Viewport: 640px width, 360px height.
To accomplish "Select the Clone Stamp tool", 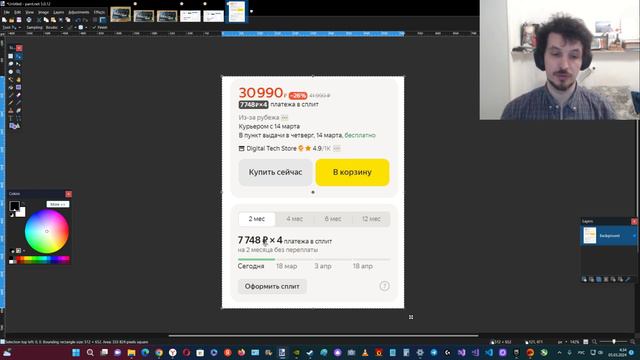I will coord(11,111).
